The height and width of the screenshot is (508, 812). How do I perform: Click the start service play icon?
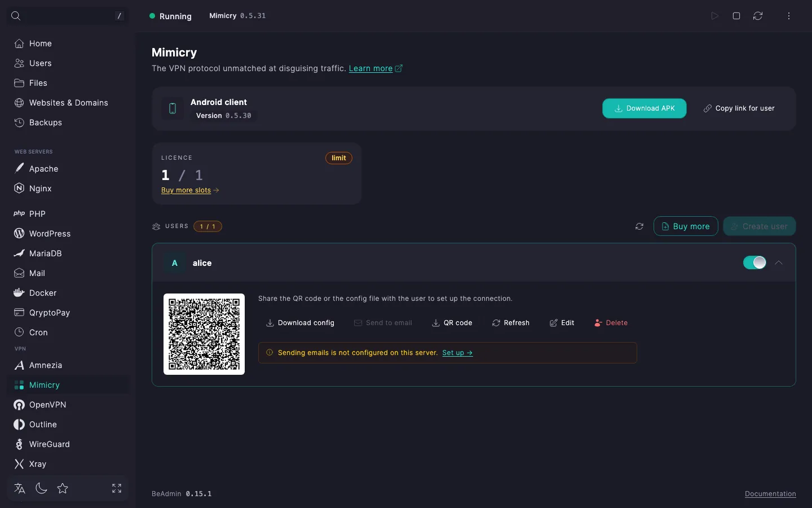[x=715, y=16]
